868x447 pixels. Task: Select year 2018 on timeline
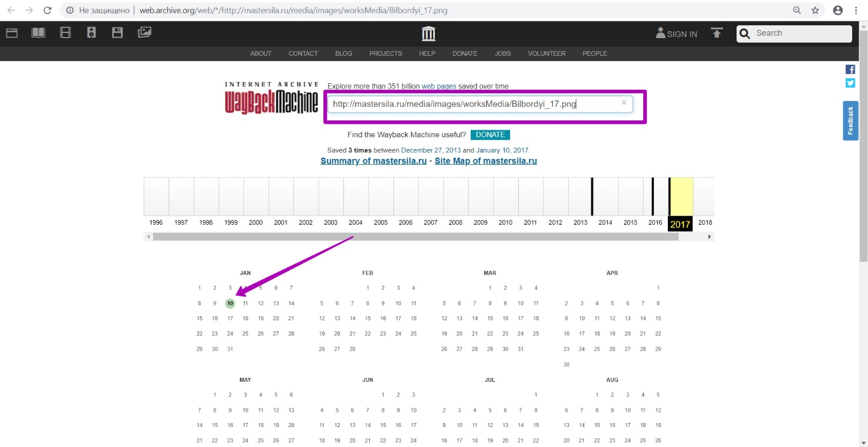point(705,223)
